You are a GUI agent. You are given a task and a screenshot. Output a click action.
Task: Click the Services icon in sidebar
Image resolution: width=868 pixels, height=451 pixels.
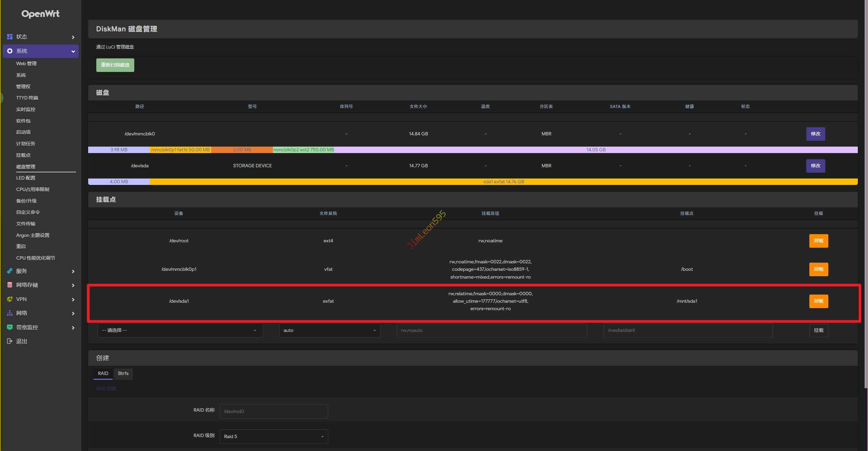tap(10, 271)
